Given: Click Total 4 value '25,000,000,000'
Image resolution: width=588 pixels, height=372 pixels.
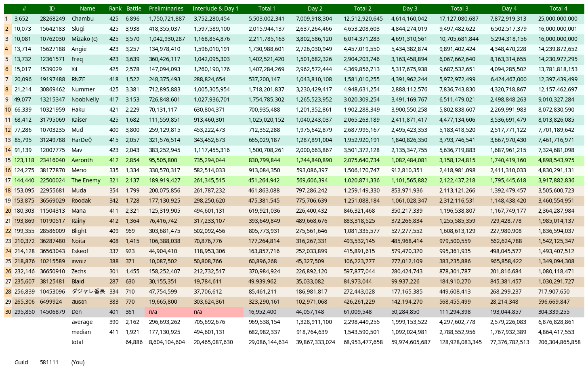Looking at the screenshot, I should 558,19.
